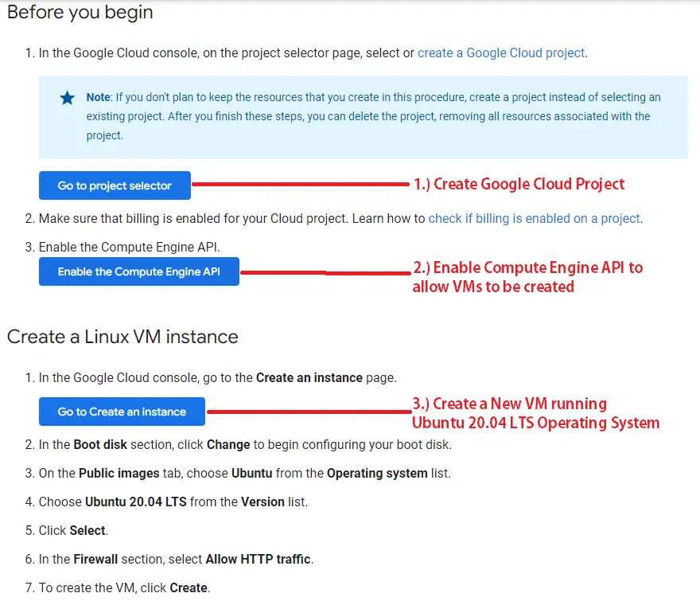Open check if billing is enabled link

[534, 218]
